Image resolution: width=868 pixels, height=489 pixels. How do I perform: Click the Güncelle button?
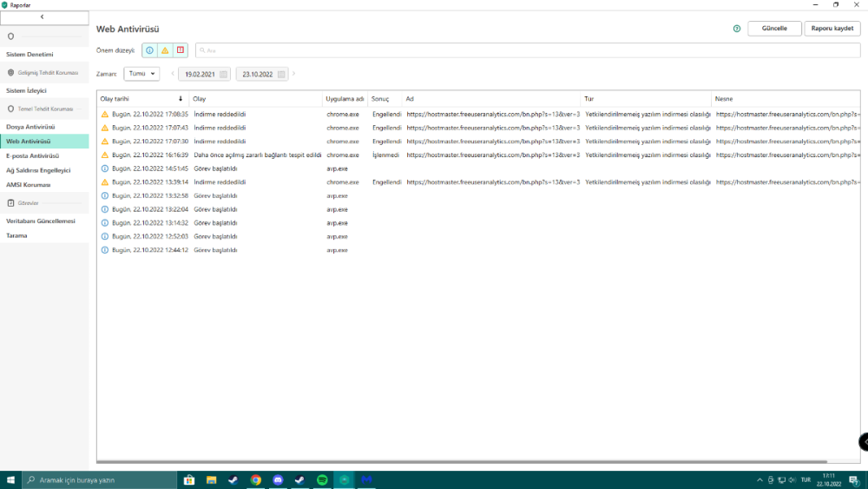coord(774,29)
